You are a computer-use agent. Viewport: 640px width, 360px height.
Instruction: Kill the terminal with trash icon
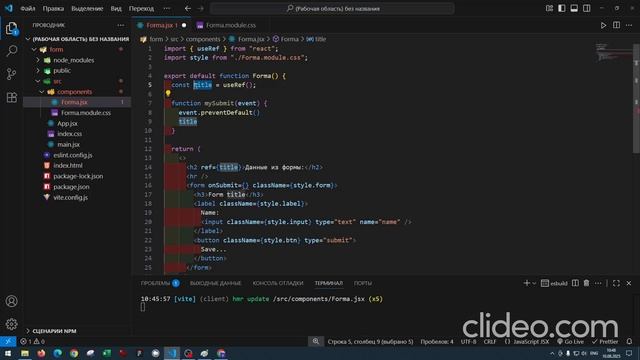coord(587,283)
